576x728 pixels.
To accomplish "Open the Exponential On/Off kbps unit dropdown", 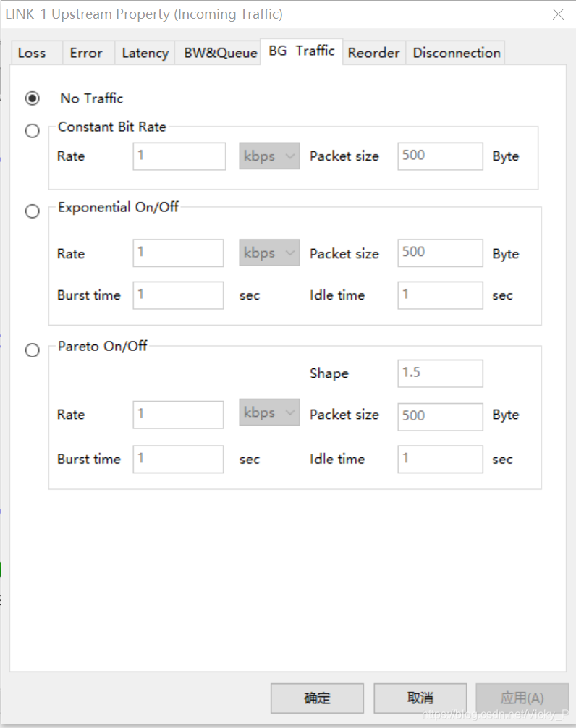I will tap(269, 253).
